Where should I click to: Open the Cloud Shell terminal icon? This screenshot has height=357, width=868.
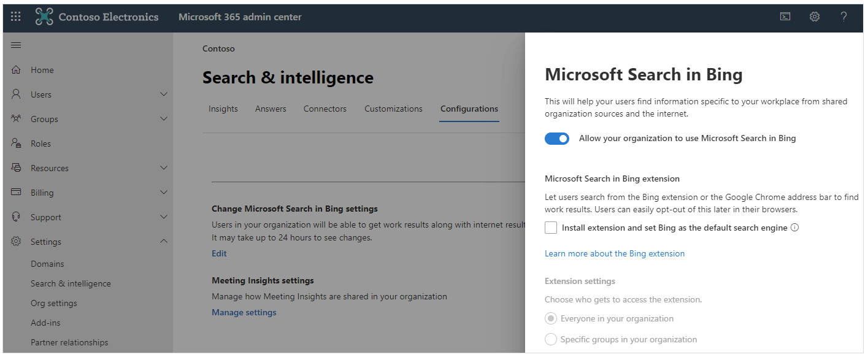(x=785, y=17)
